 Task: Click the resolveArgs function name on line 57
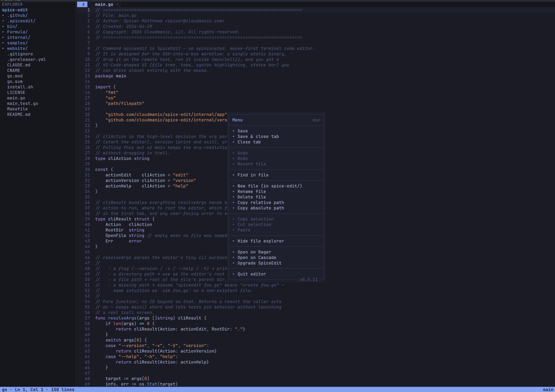point(122,318)
